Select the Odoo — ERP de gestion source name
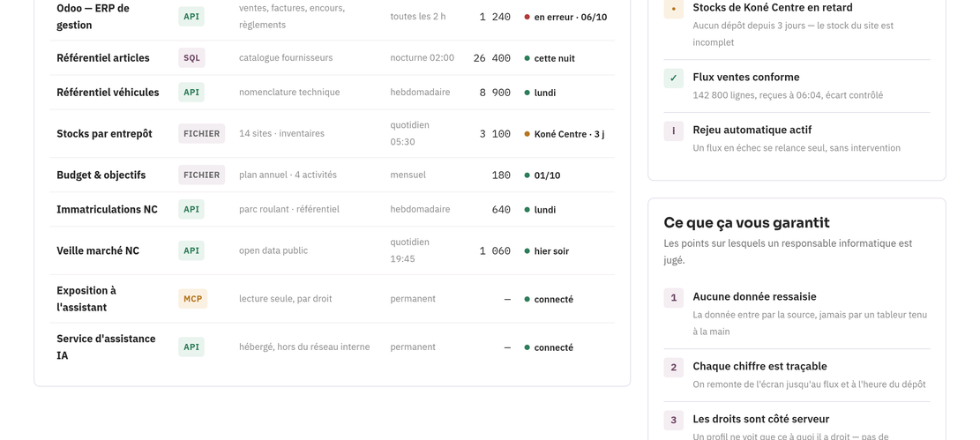The width and height of the screenshot is (980, 440). 94,17
